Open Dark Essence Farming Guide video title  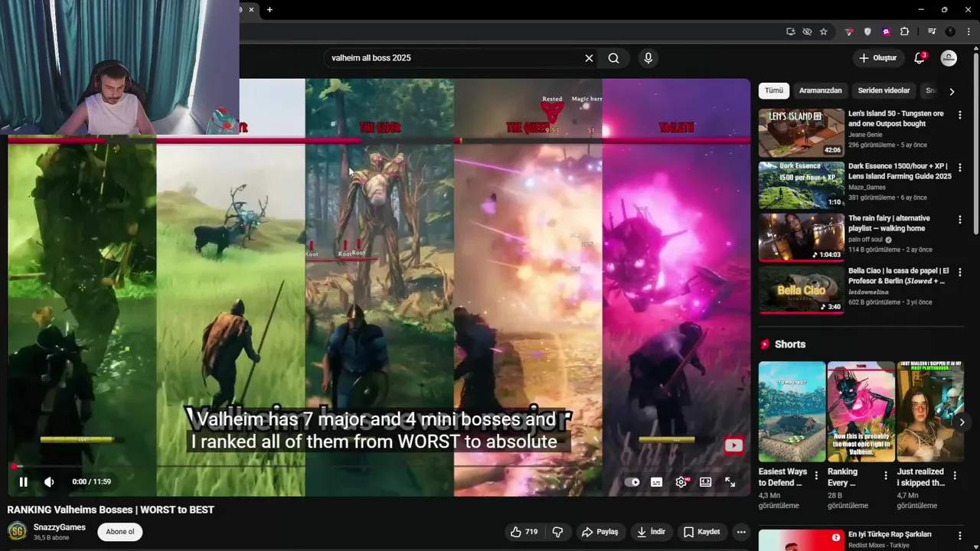pos(900,171)
